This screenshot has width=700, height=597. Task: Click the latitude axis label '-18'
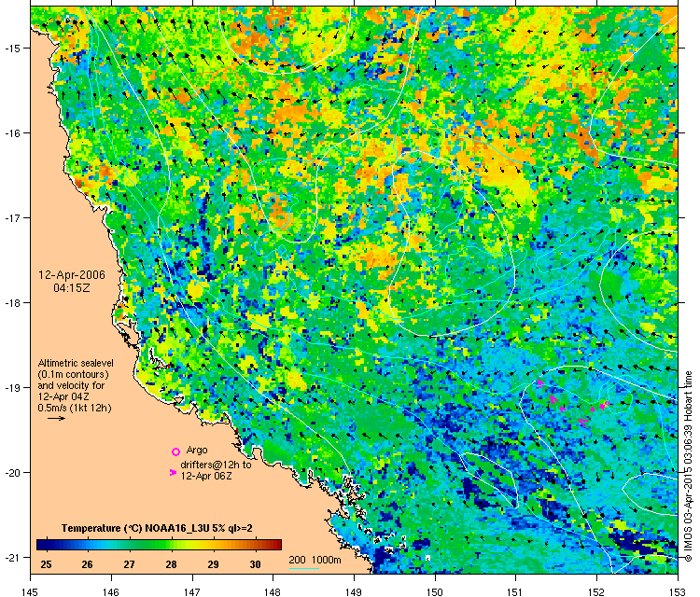click(x=11, y=302)
